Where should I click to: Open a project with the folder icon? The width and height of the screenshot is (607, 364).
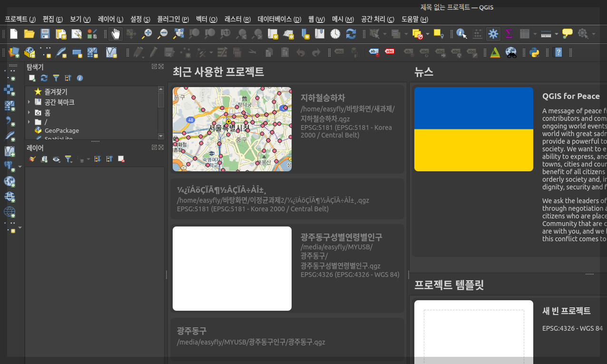tap(29, 34)
